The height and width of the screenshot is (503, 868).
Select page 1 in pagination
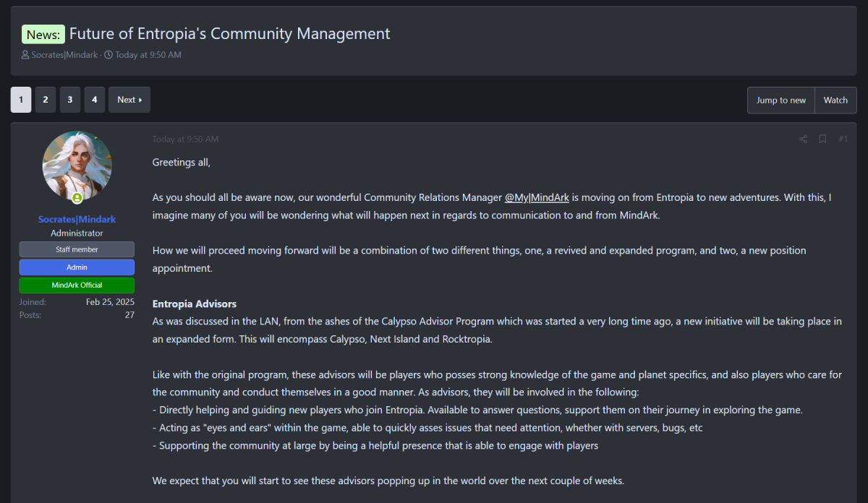point(20,100)
